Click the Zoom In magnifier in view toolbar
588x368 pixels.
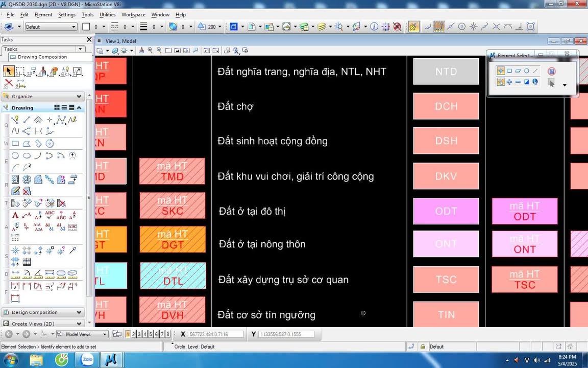(150, 51)
